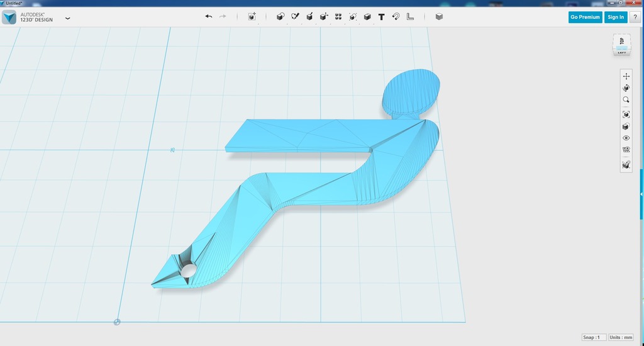Open the Pattern tool

[338, 17]
